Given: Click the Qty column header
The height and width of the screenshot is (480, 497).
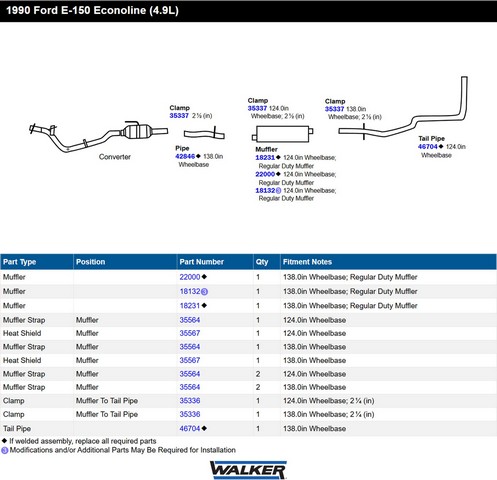Looking at the screenshot, I should point(267,262).
